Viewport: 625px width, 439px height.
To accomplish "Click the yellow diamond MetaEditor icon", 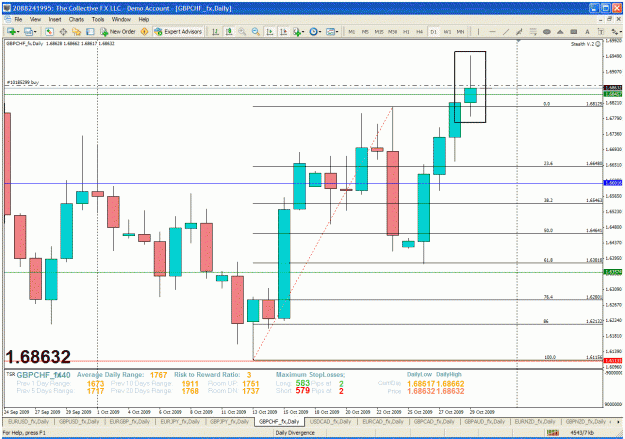I will [144, 31].
